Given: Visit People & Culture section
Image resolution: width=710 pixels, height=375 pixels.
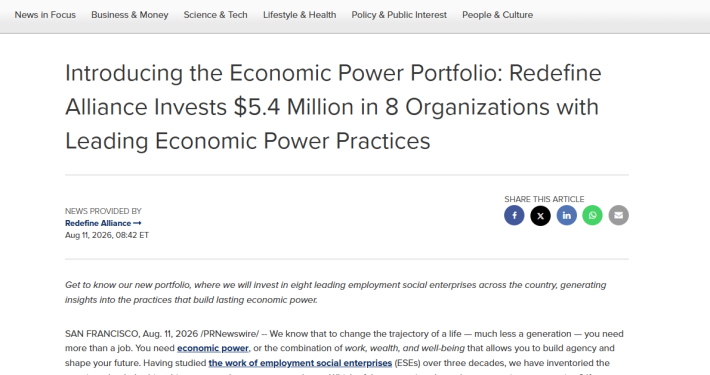Looking at the screenshot, I should pos(497,15).
